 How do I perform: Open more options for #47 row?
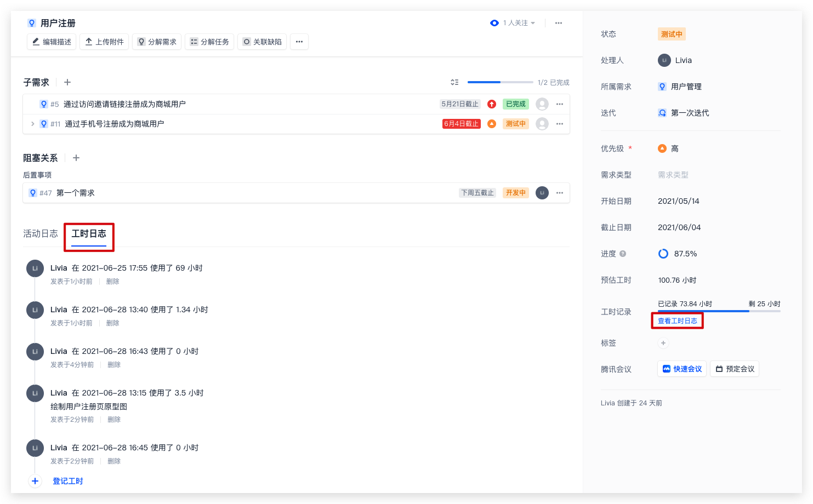(560, 193)
